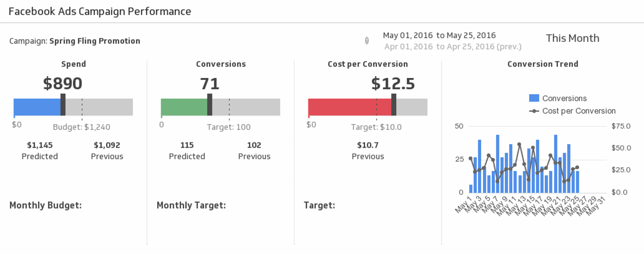Viewport: 644px width, 254px height.
Task: Click the green Conversions progress bar
Action: point(184,107)
